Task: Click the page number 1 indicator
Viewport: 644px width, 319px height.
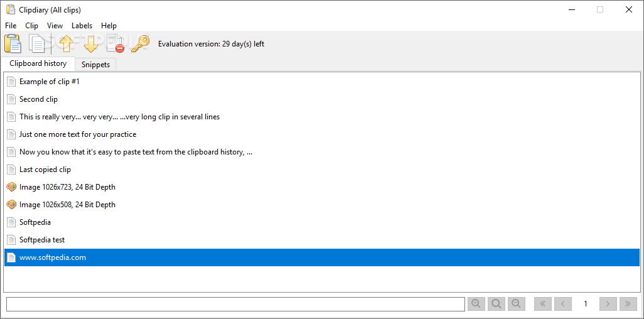Action: [x=585, y=304]
